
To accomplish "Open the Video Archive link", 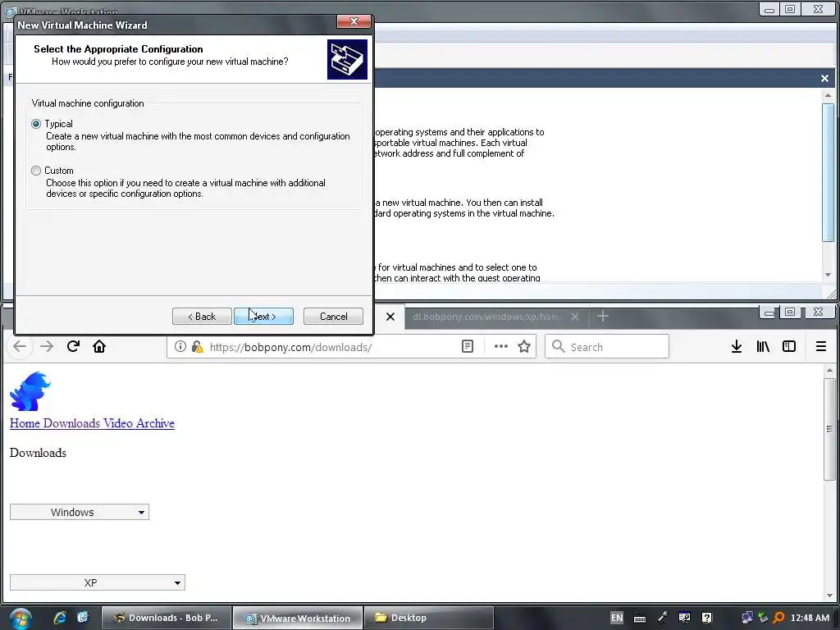I will pos(139,423).
